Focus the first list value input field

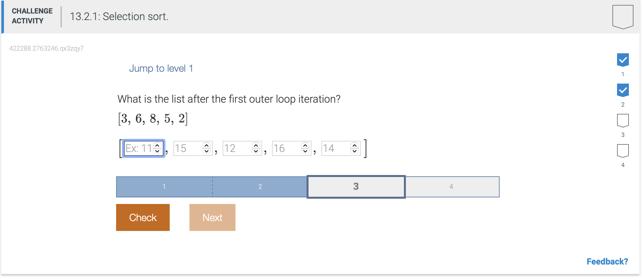click(x=143, y=148)
